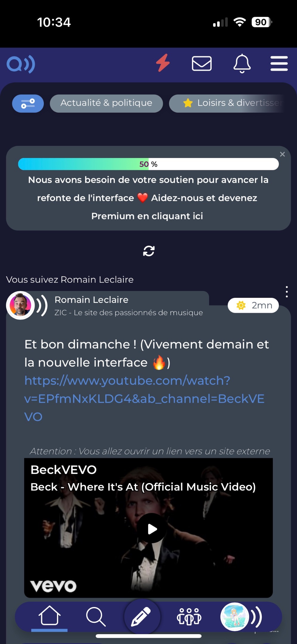Select the Actualité & politique tab
This screenshot has width=297, height=644.
point(106,103)
